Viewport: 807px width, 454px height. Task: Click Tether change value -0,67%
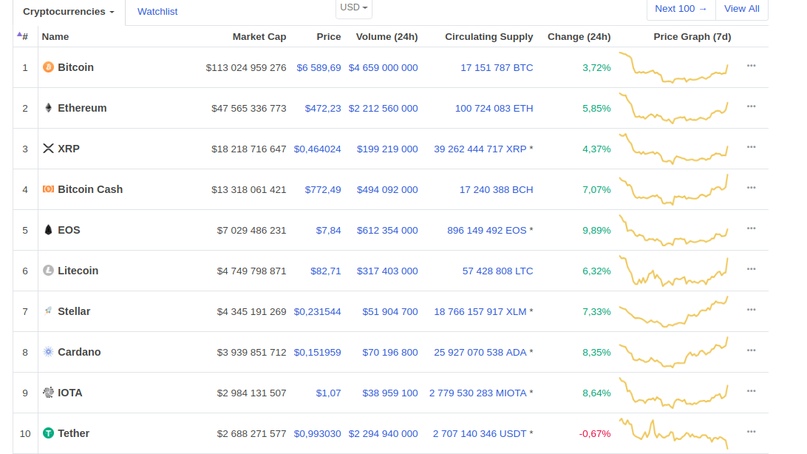point(595,433)
